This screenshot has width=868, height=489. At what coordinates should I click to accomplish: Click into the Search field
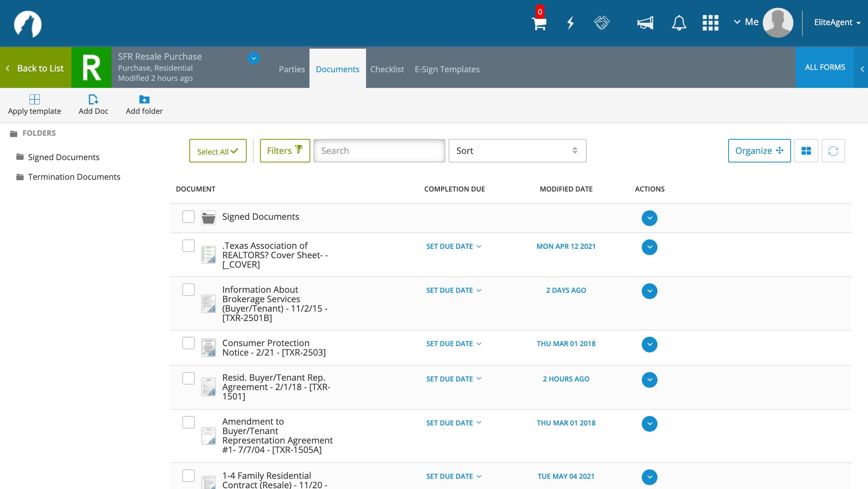[379, 151]
